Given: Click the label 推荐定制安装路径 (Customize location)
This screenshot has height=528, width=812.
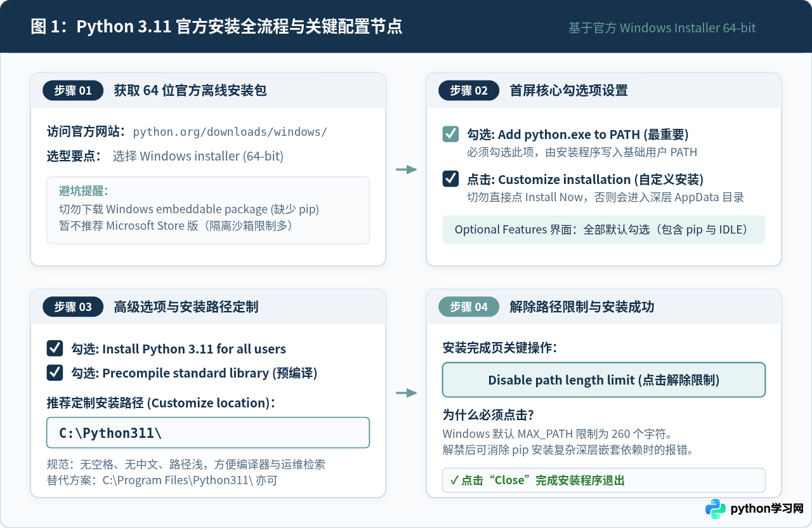Looking at the screenshot, I should pos(161,403).
